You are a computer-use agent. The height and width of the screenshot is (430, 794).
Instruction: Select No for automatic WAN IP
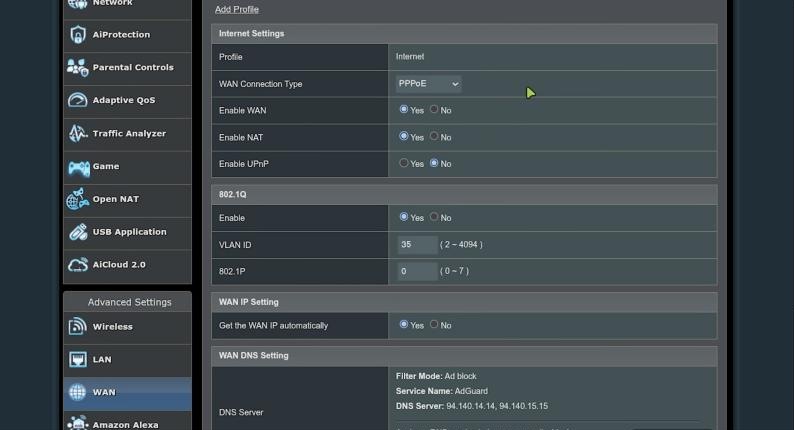tap(434, 324)
